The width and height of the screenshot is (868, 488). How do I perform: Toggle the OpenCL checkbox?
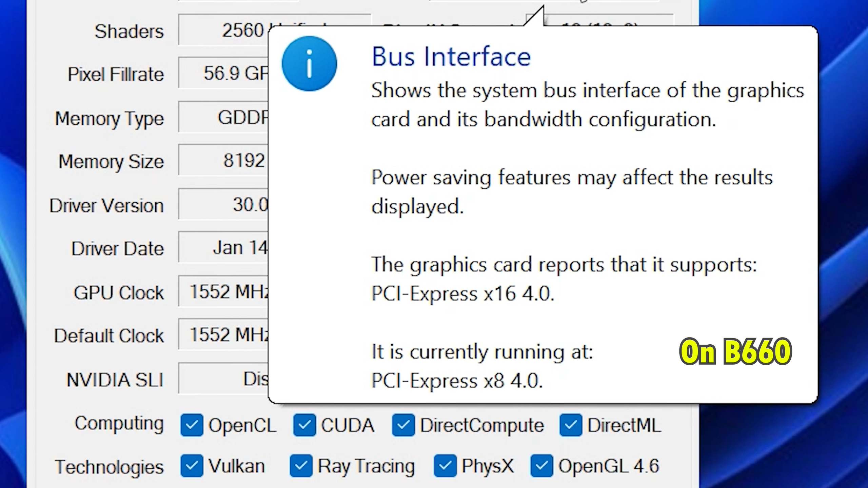192,425
